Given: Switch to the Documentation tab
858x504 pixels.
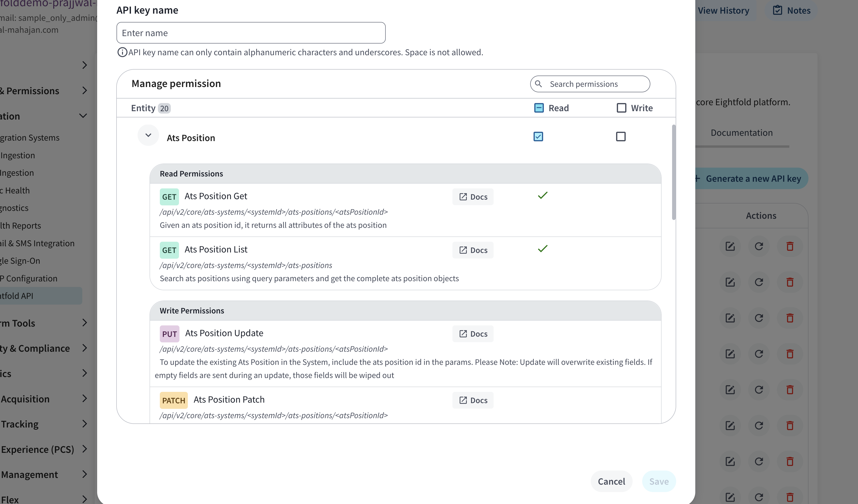Looking at the screenshot, I should [x=741, y=133].
